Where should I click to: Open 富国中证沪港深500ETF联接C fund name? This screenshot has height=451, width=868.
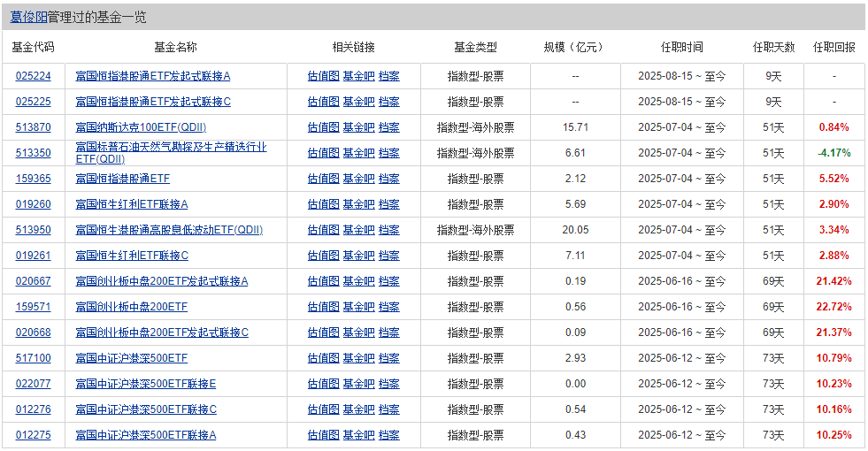(x=146, y=409)
